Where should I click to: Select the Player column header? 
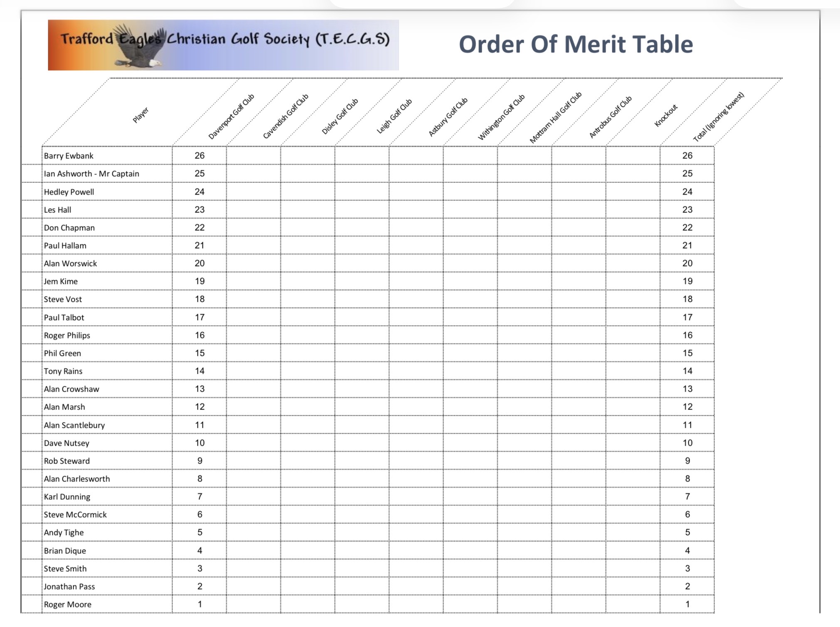click(140, 115)
